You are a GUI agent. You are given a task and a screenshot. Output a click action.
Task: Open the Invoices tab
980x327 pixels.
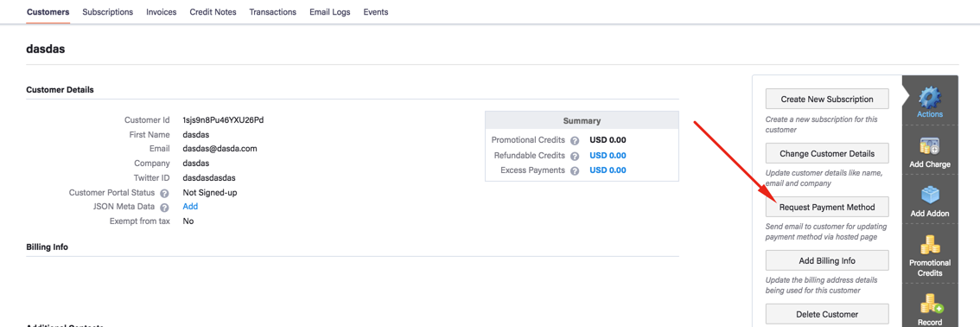pyautogui.click(x=162, y=12)
